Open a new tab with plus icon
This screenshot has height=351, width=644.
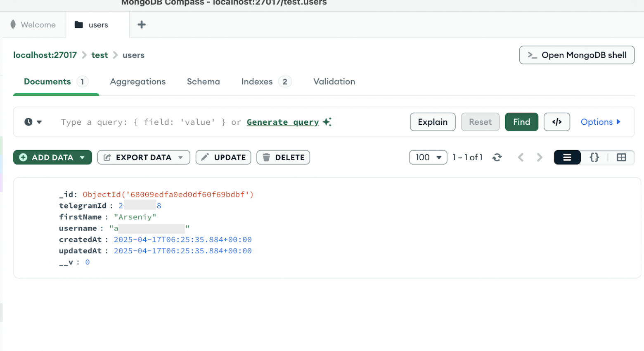(x=142, y=25)
